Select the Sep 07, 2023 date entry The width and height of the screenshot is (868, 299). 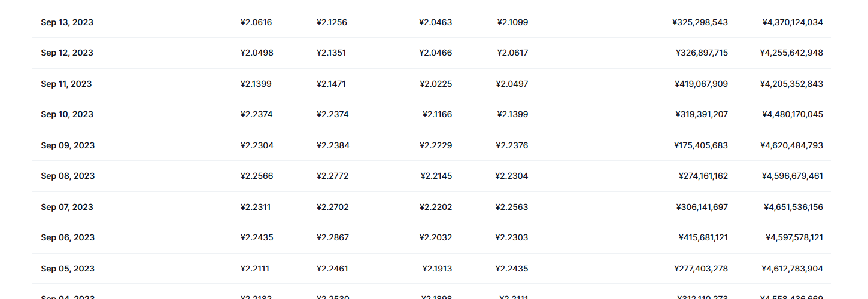[67, 207]
